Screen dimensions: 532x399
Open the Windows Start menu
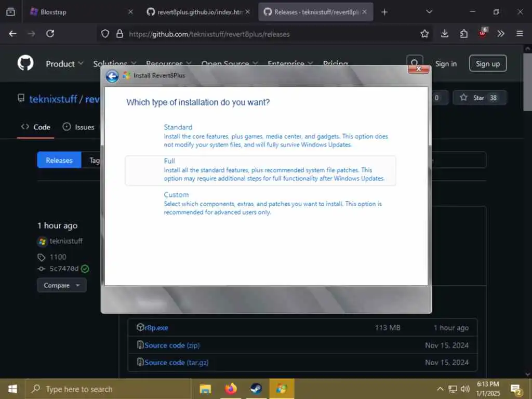point(12,389)
